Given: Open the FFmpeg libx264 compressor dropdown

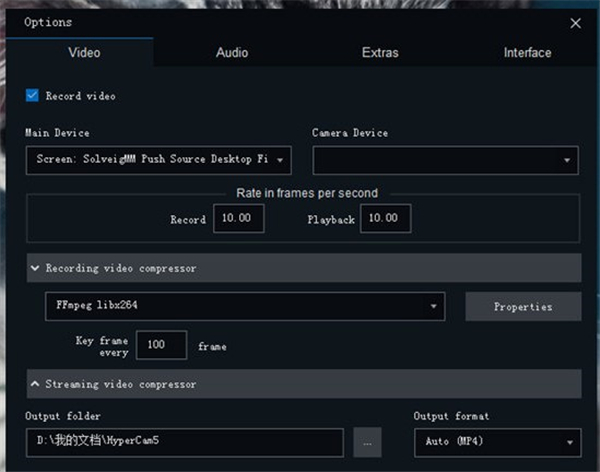Looking at the screenshot, I should [x=245, y=307].
